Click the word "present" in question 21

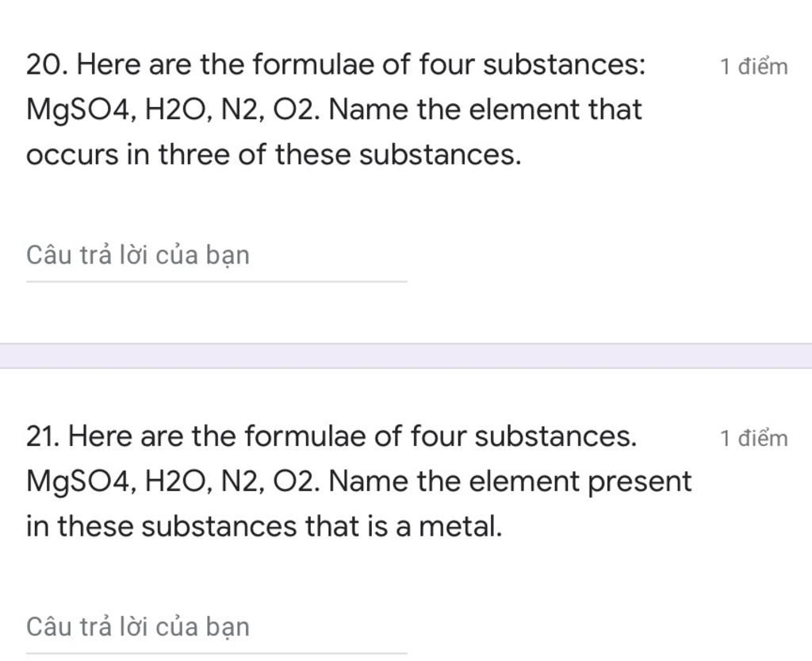coord(638,482)
